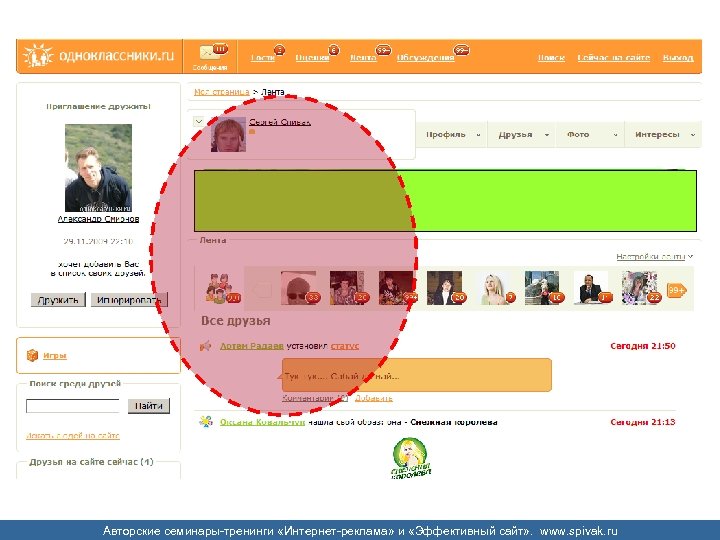
Task: Open the Гости (guests) link
Action: [x=262, y=58]
